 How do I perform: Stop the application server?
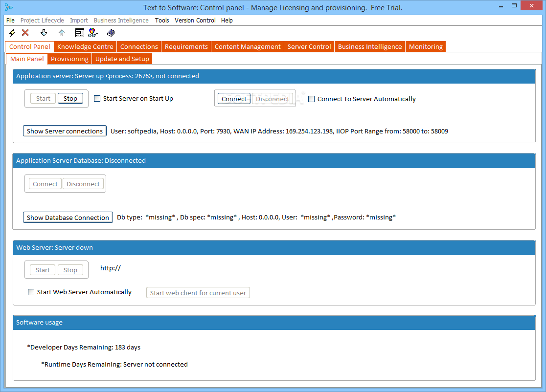click(70, 98)
